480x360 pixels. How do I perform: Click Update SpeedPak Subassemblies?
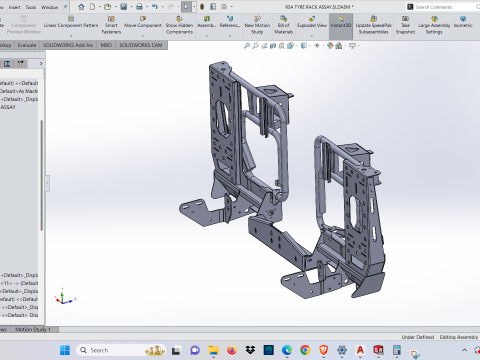tap(373, 25)
